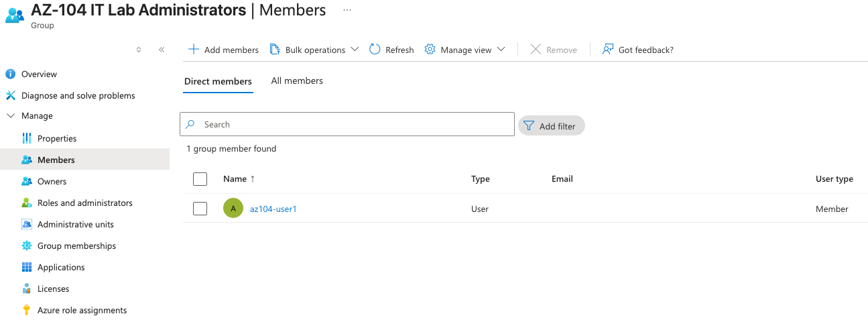Open Properties from the sidebar
868x324 pixels.
tap(57, 138)
